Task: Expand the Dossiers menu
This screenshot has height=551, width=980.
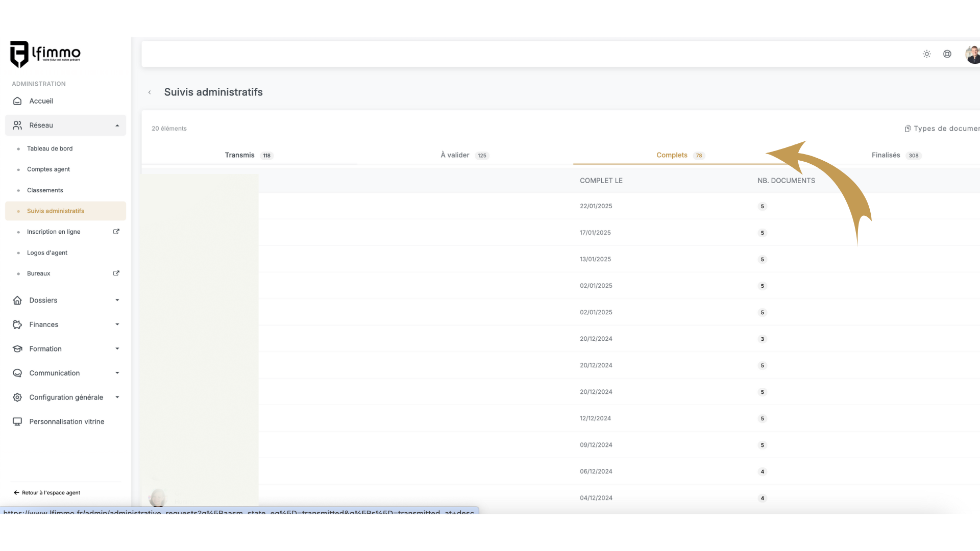Action: (x=117, y=300)
